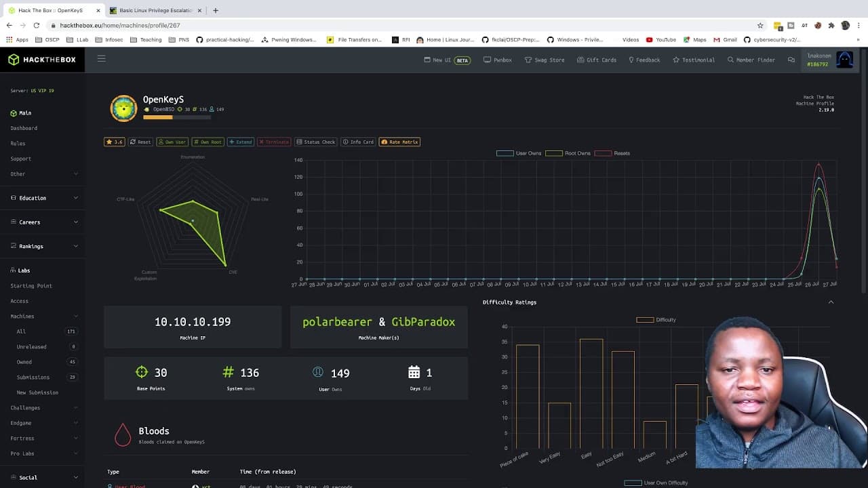This screenshot has height=488, width=868.
Task: Click the Own Root button
Action: coord(208,142)
